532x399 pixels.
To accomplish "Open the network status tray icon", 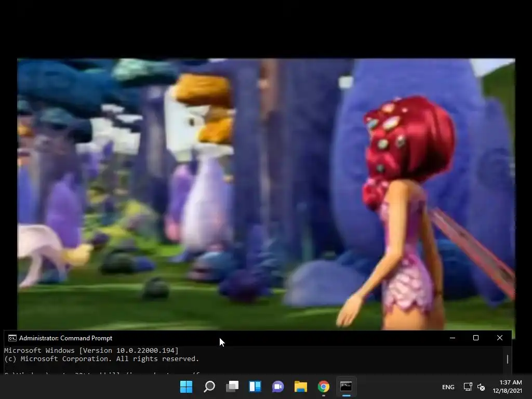I will pyautogui.click(x=468, y=387).
